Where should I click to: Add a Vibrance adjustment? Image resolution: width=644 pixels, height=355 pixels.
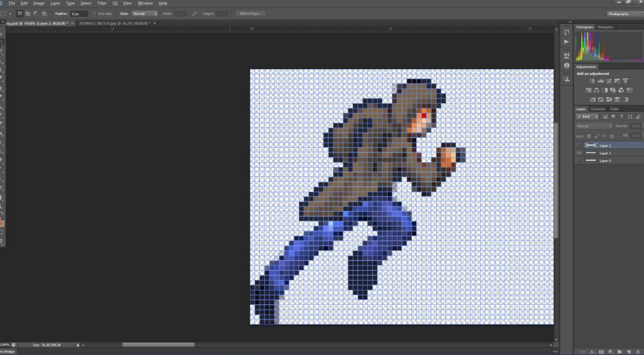[625, 81]
